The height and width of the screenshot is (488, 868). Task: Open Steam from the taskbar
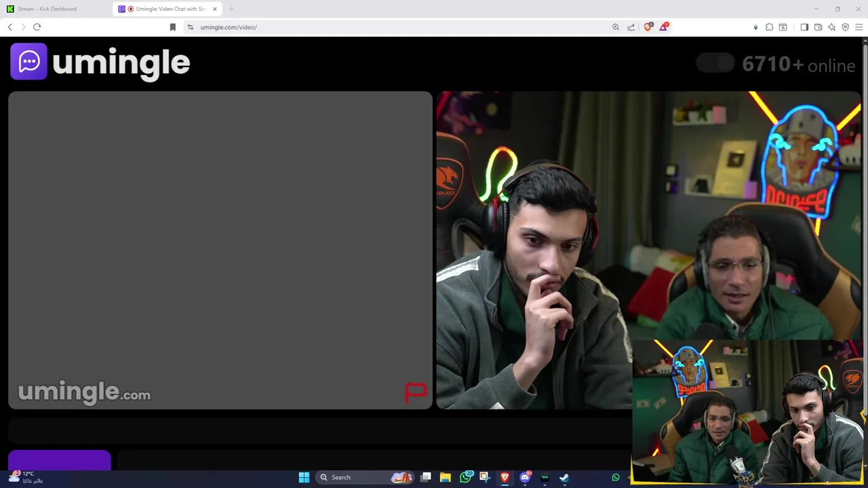click(x=564, y=477)
